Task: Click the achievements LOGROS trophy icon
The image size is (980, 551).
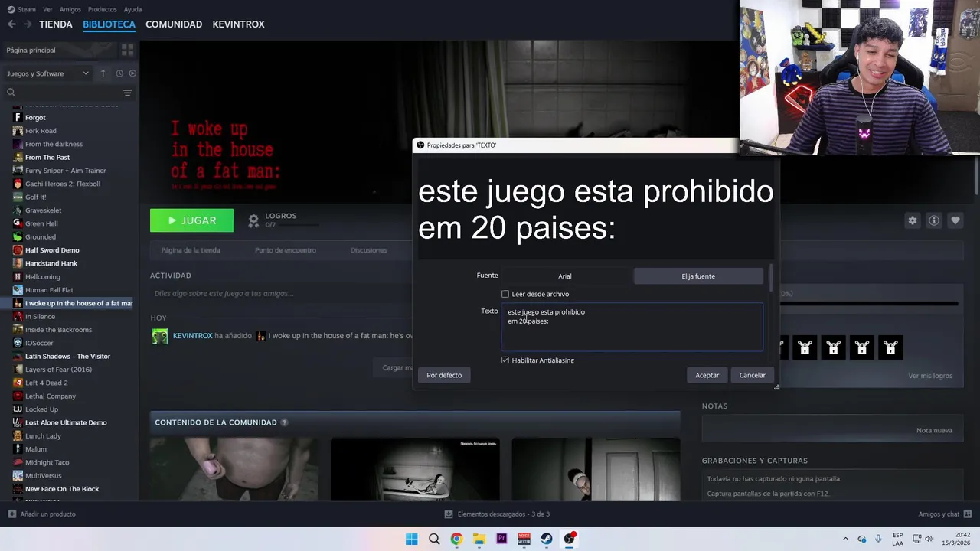Action: pos(253,220)
